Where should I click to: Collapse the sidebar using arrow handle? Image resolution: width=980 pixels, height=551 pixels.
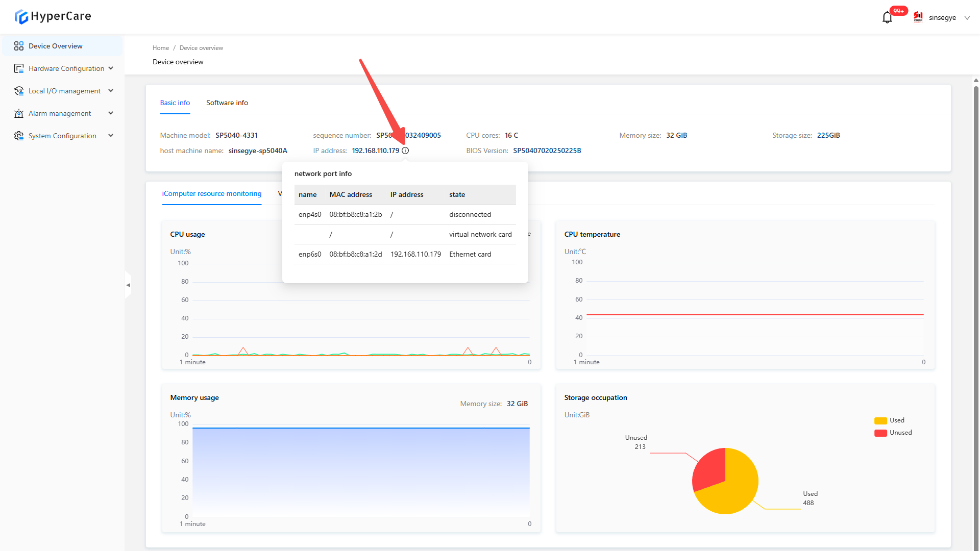click(128, 285)
